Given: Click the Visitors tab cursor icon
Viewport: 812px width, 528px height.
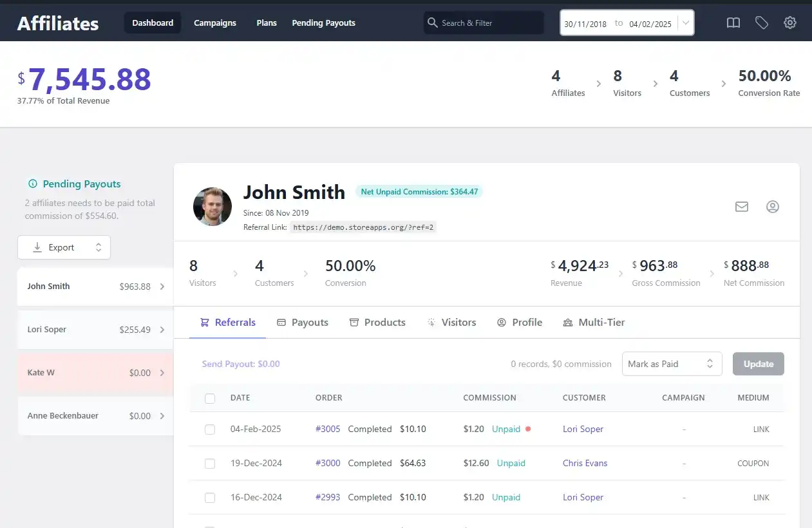Looking at the screenshot, I should (431, 322).
